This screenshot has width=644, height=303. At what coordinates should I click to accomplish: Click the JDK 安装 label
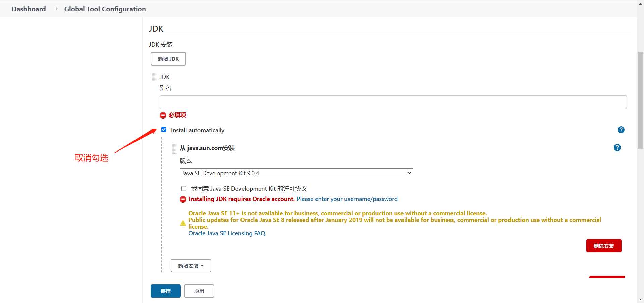tap(161, 45)
